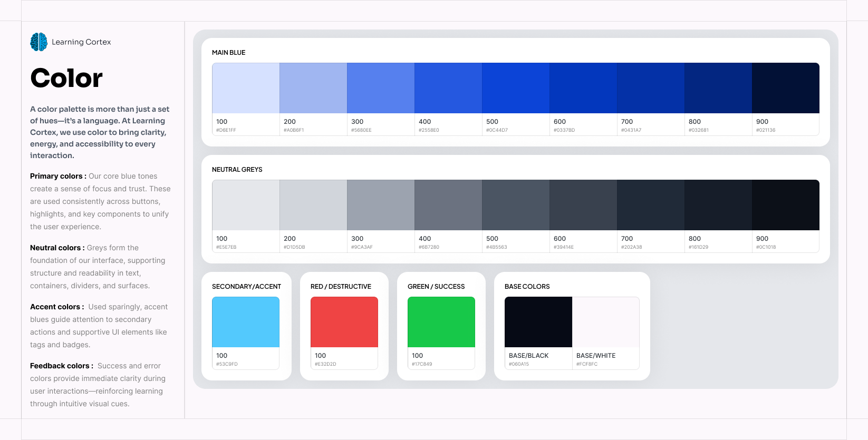Viewport: 868px width, 440px height.
Task: Pick the Base/White color swatch
Action: coord(606,322)
